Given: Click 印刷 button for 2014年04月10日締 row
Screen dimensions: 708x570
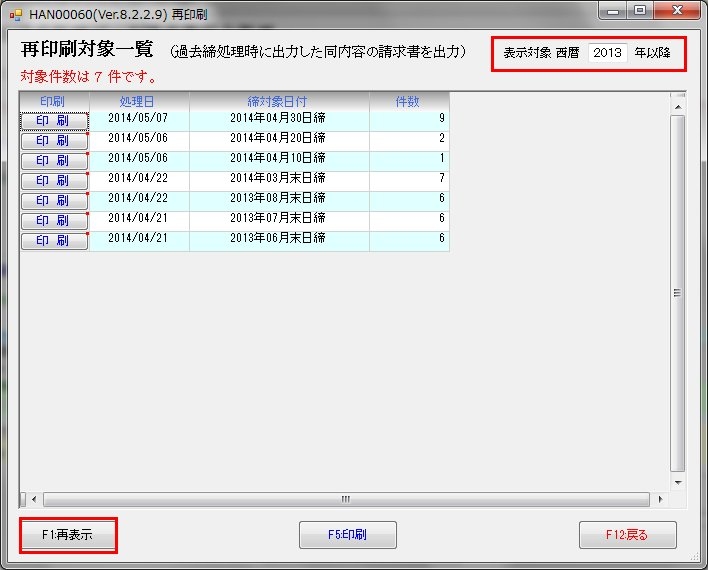Looking at the screenshot, I should 54,161.
